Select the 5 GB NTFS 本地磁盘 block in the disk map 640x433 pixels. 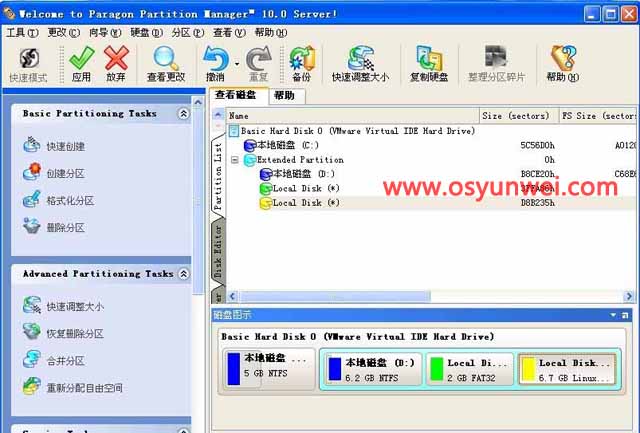click(269, 368)
